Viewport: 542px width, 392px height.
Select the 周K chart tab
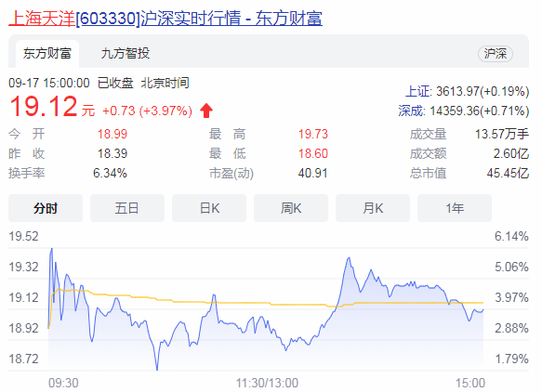(x=291, y=208)
